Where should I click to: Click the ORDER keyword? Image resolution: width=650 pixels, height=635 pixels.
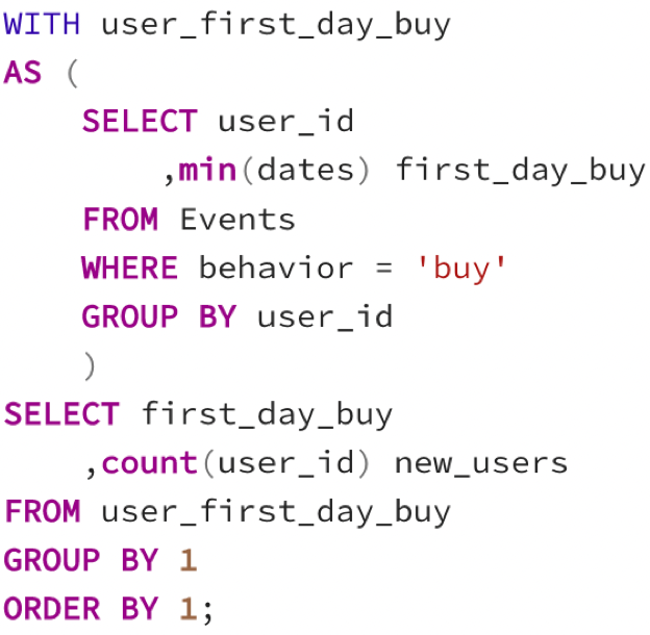(52, 608)
